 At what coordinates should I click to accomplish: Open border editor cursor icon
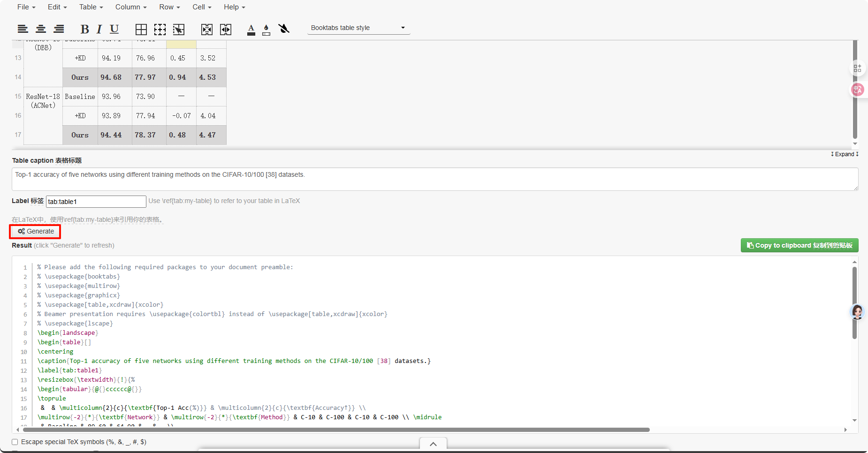(x=179, y=30)
